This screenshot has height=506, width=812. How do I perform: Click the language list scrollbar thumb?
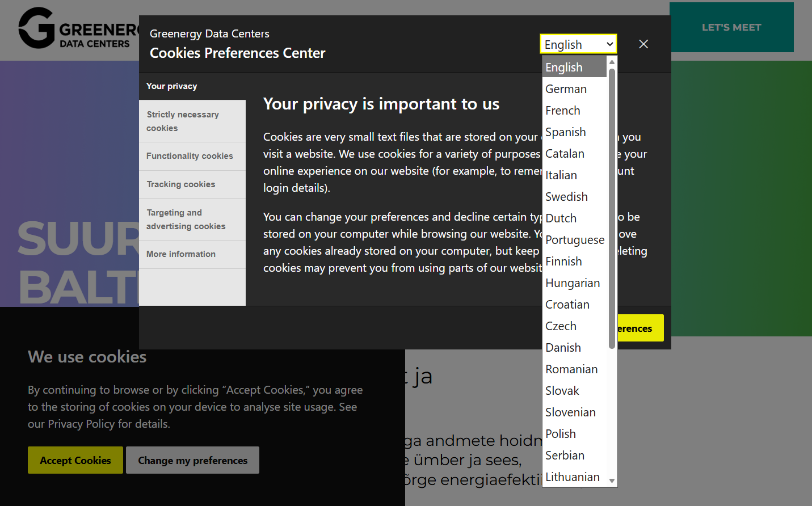coord(612,208)
